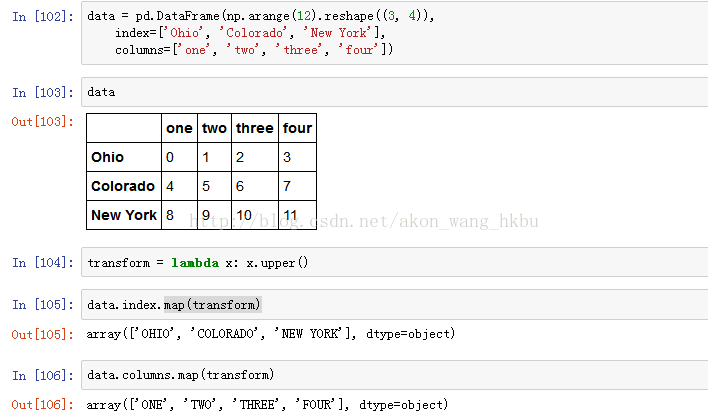This screenshot has width=708, height=420.
Task: Click code cell In [103] containing data
Action: point(395,92)
